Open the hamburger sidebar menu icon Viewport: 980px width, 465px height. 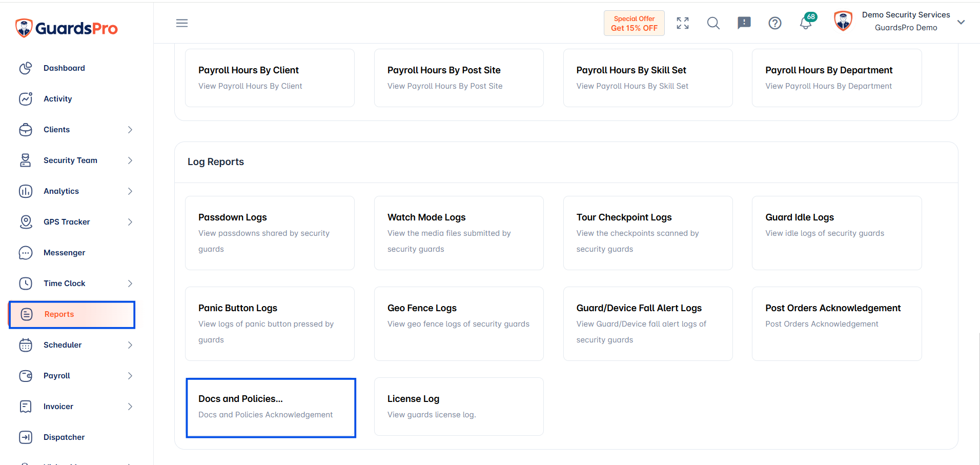tap(182, 23)
